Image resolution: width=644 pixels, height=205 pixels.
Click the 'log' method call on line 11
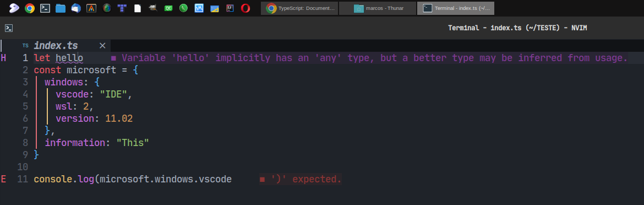(x=86, y=179)
